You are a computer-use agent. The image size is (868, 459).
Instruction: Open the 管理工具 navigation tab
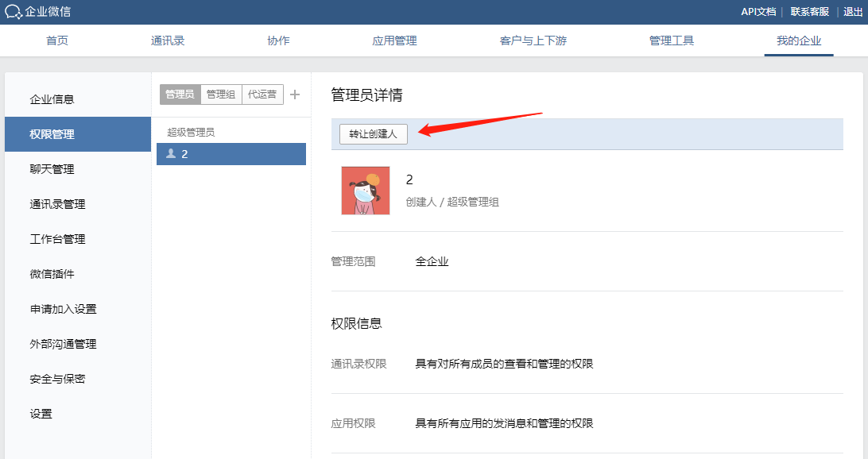click(672, 40)
